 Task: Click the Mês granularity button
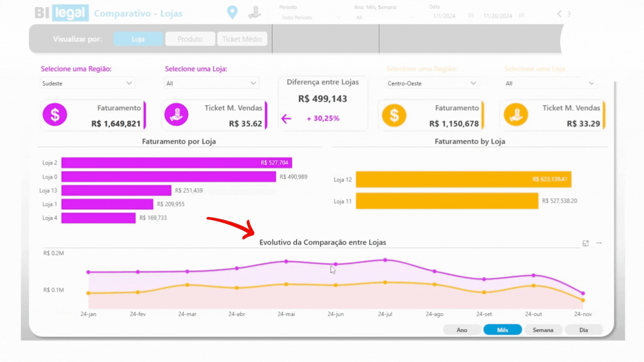[502, 330]
